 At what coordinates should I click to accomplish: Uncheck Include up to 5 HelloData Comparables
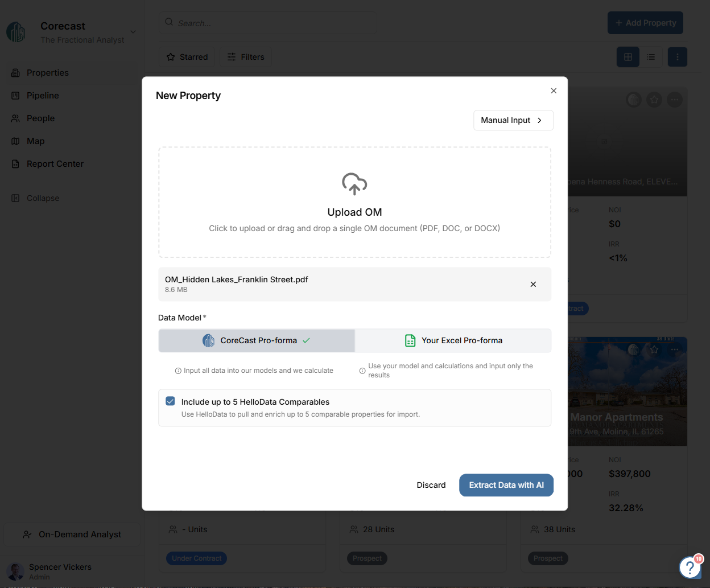(170, 401)
